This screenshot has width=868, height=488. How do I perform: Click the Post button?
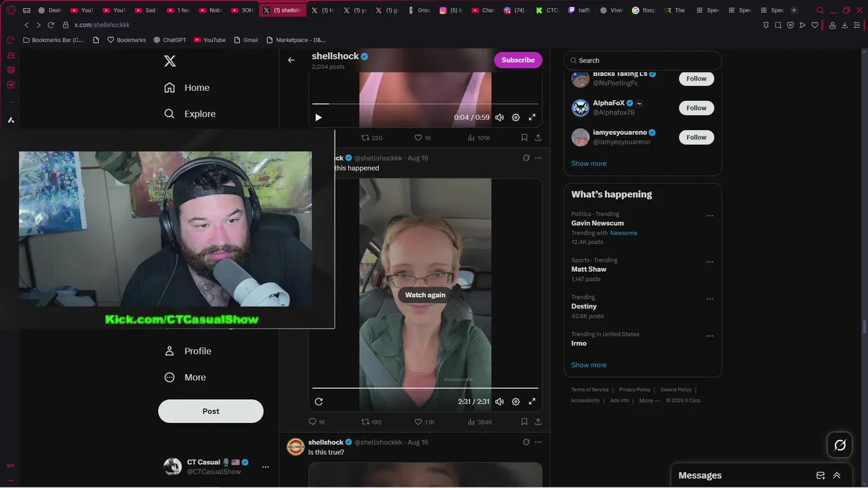click(211, 411)
